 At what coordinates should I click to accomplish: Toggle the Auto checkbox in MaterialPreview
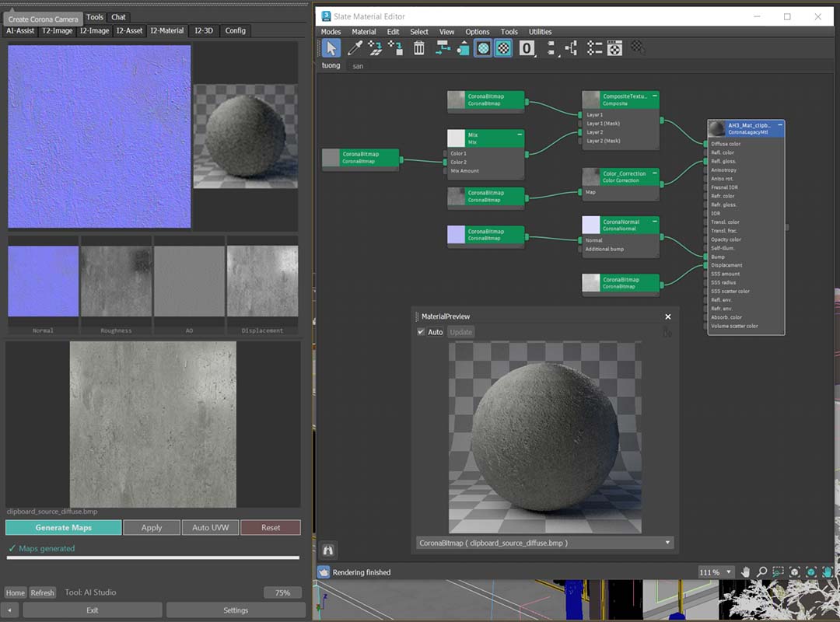pyautogui.click(x=421, y=332)
